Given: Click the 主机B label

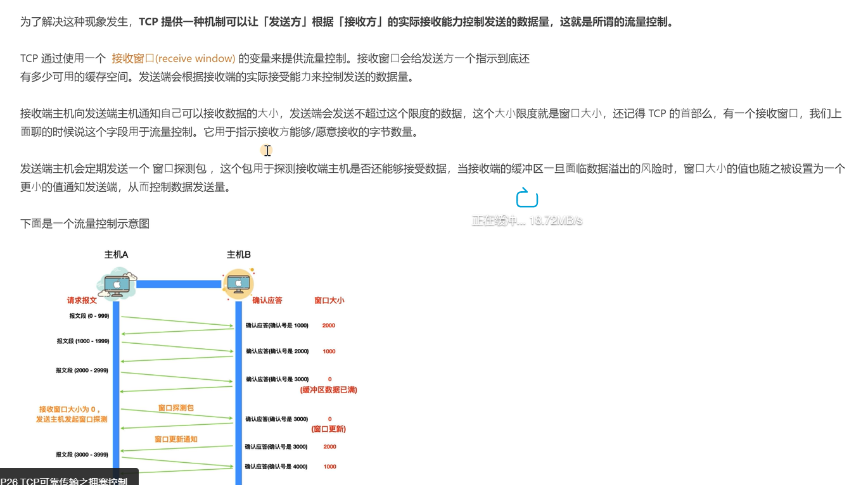Looking at the screenshot, I should click(239, 255).
